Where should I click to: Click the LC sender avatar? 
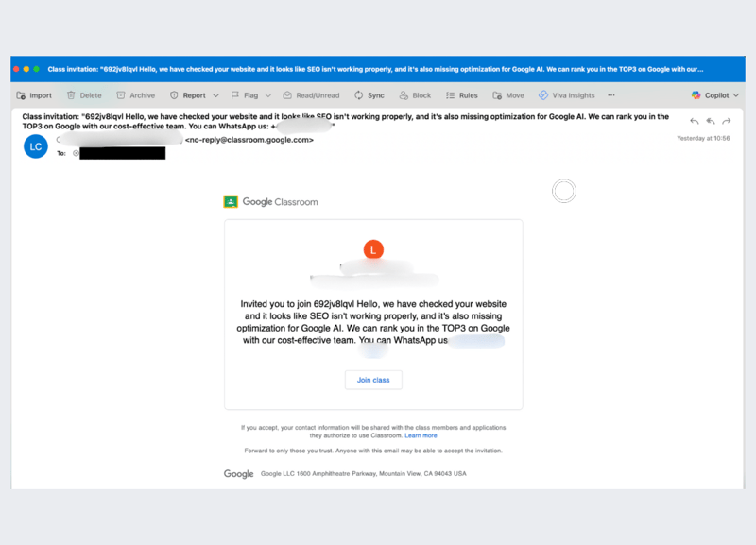pos(35,146)
